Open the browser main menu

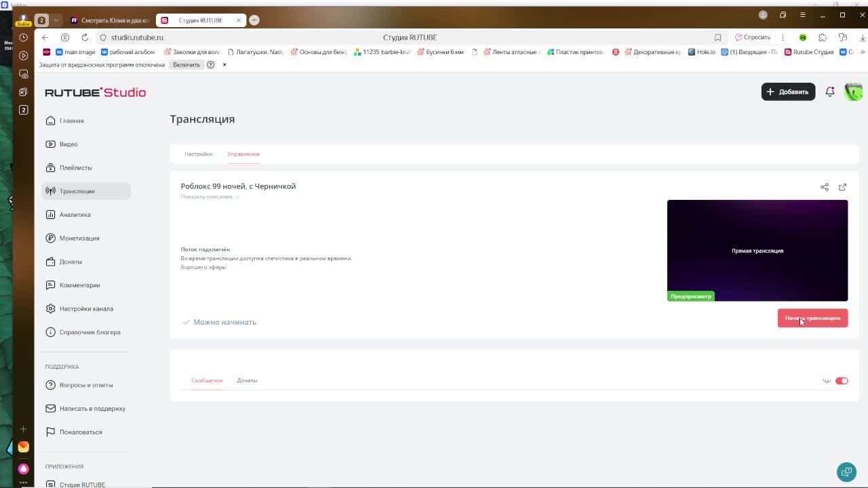(803, 15)
